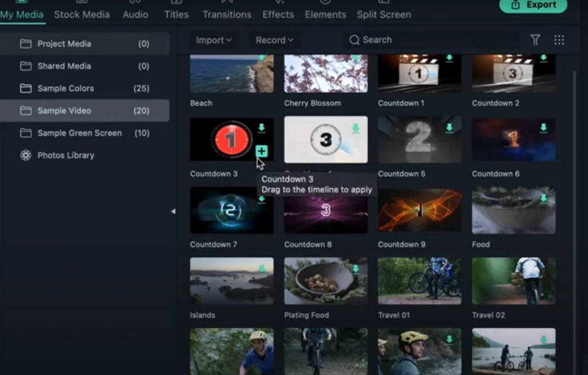588x375 pixels.
Task: Click the "Travel 01" label text
Action: (x=394, y=315)
